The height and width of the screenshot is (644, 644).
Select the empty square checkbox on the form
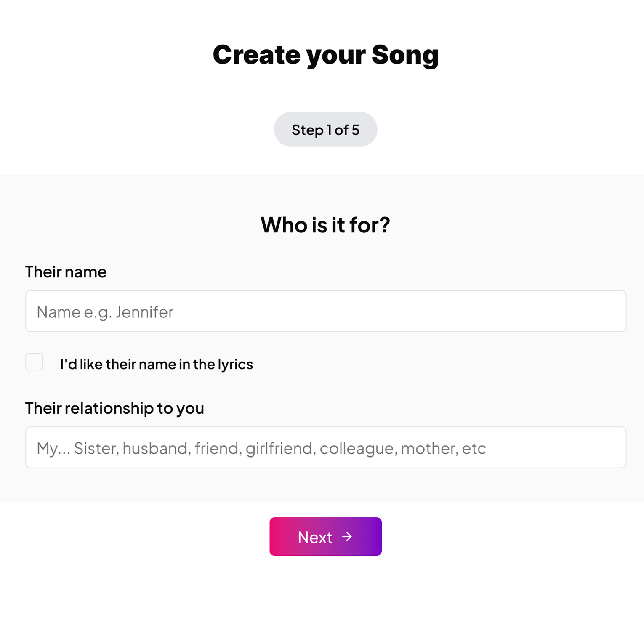(x=34, y=362)
